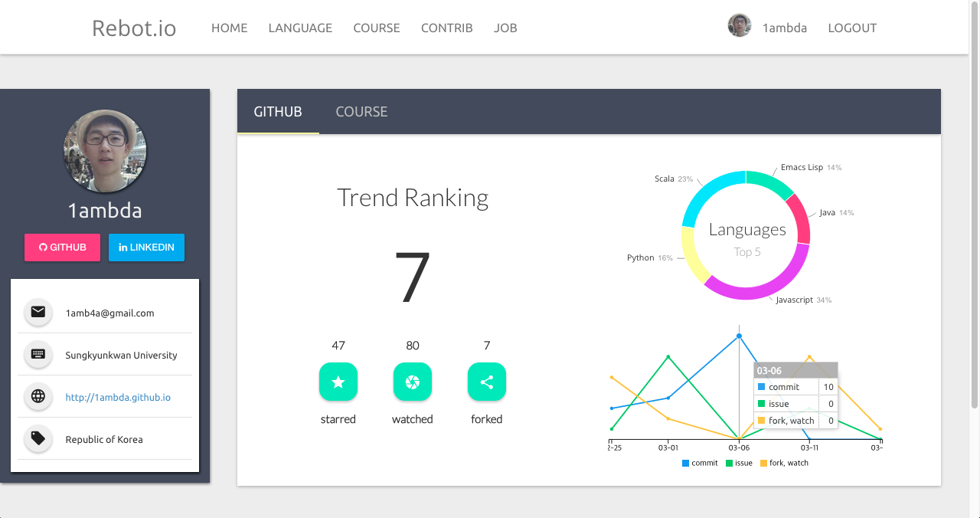The height and width of the screenshot is (518, 980).
Task: Open the COURSE nav item in the top bar
Action: 377,28
